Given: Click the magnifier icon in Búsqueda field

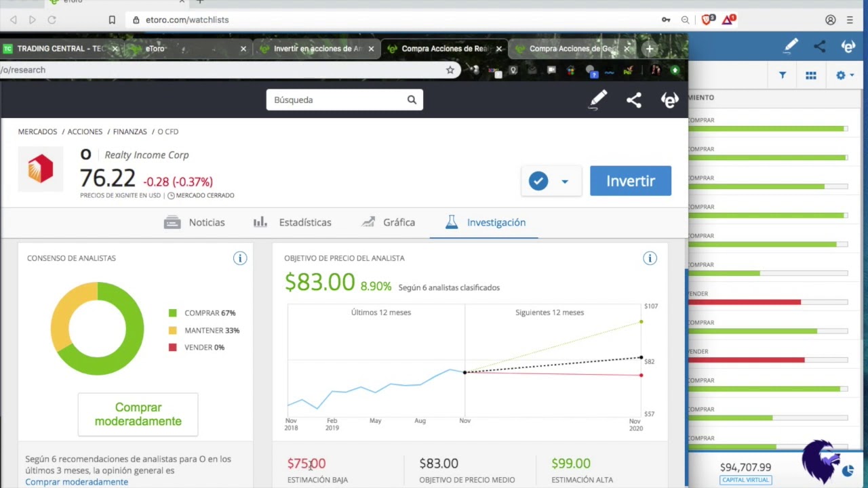Looking at the screenshot, I should point(412,100).
